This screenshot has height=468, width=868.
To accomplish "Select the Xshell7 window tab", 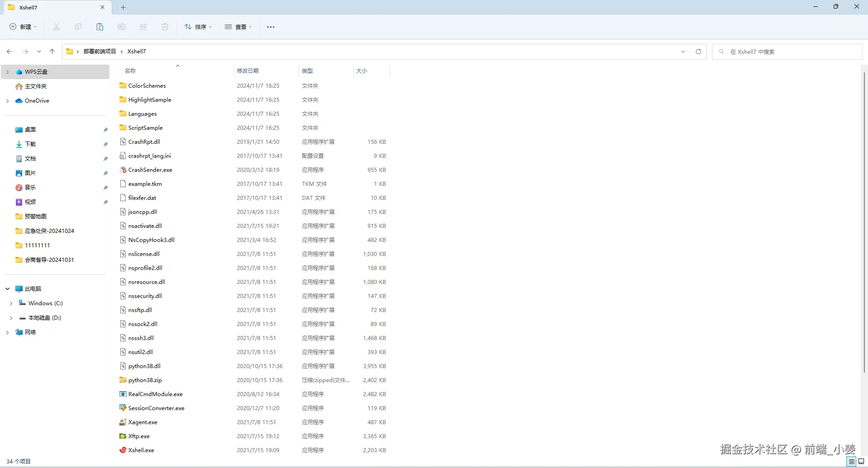I will click(57, 7).
